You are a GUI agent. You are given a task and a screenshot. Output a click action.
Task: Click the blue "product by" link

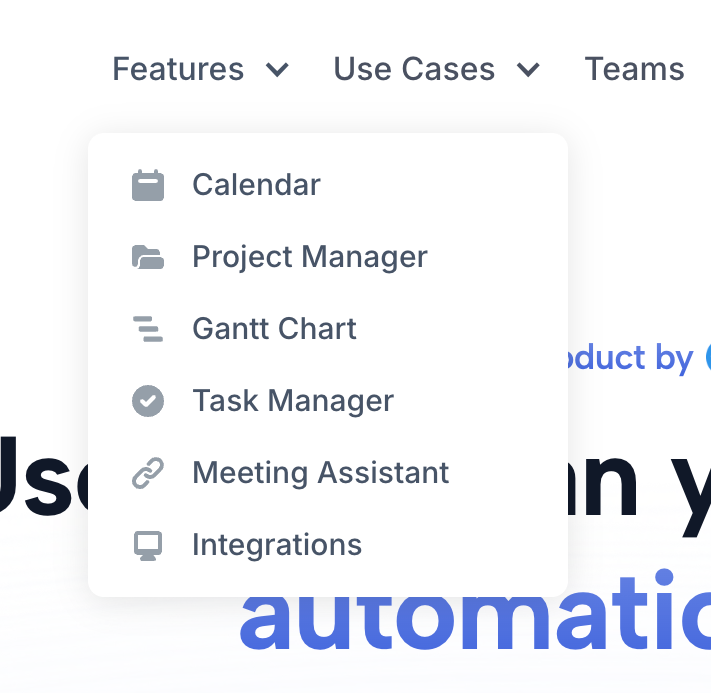click(630, 358)
